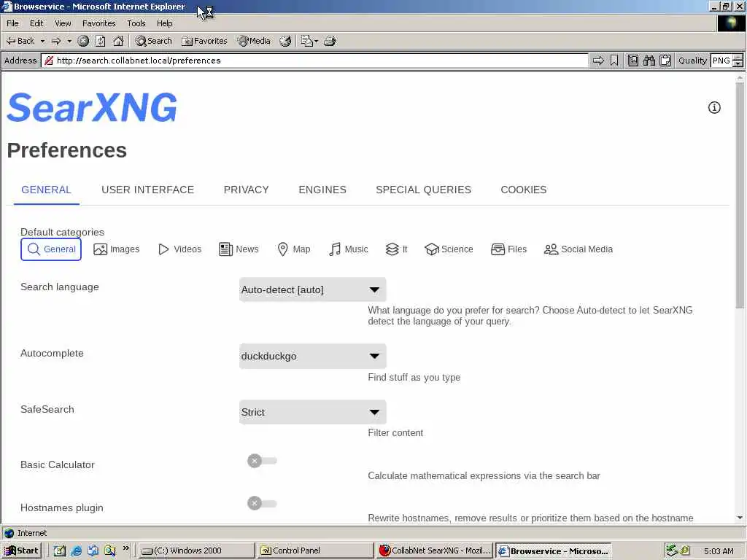The height and width of the screenshot is (560, 747).
Task: Click the info circle icon at top right
Action: click(714, 108)
